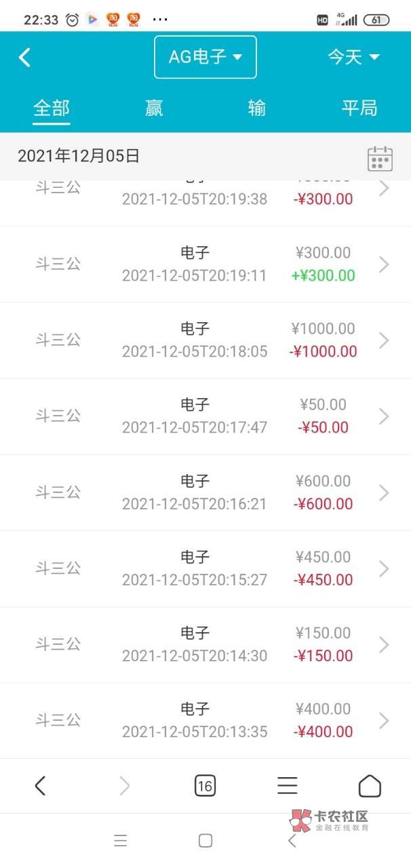
Task: Tap the Android system home square button
Action: (x=206, y=841)
